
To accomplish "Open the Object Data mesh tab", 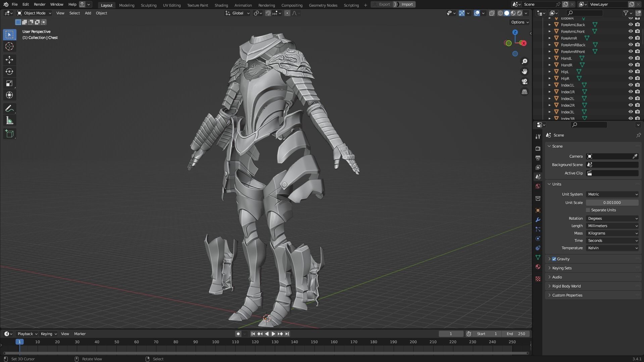I will [x=538, y=257].
